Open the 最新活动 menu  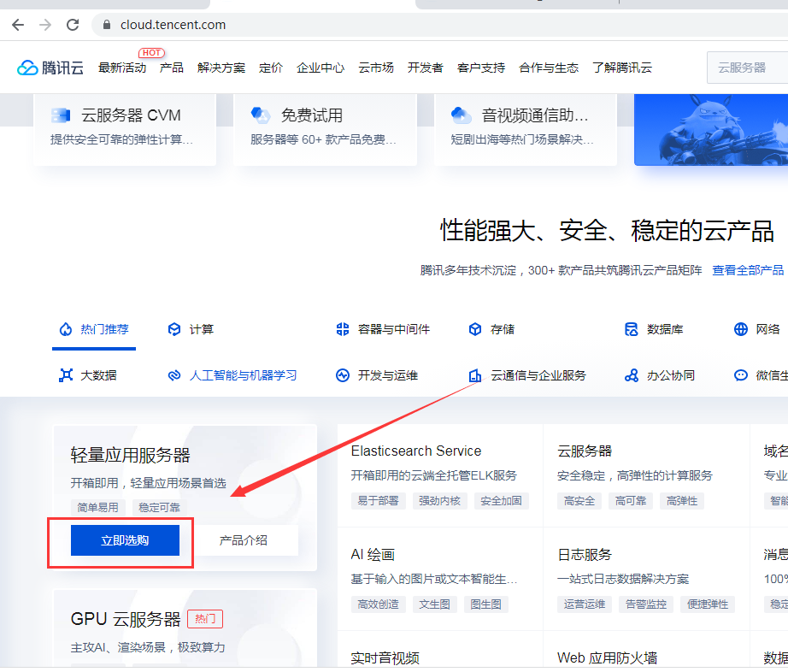(122, 68)
